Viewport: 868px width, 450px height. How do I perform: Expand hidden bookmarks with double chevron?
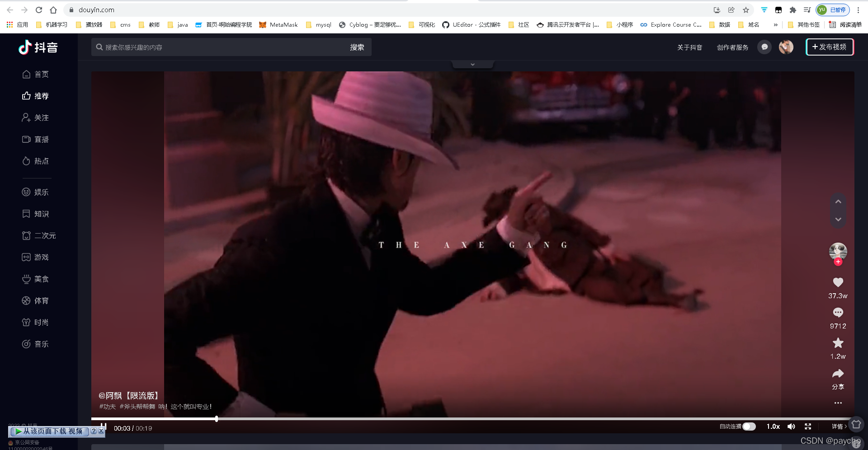click(776, 25)
